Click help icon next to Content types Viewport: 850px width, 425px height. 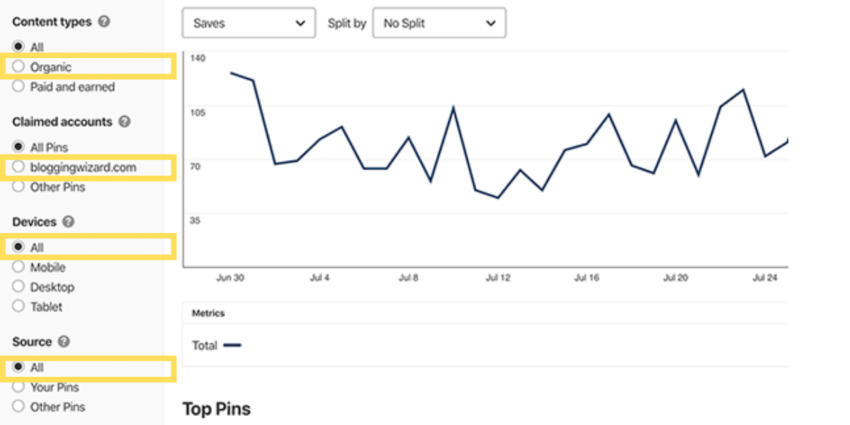click(x=105, y=21)
